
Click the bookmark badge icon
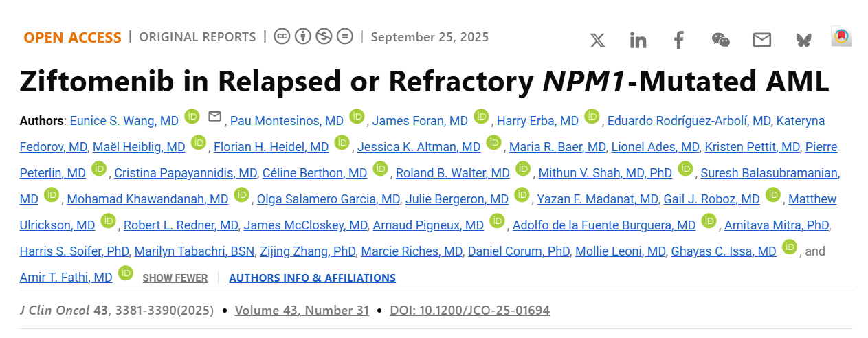tap(841, 36)
